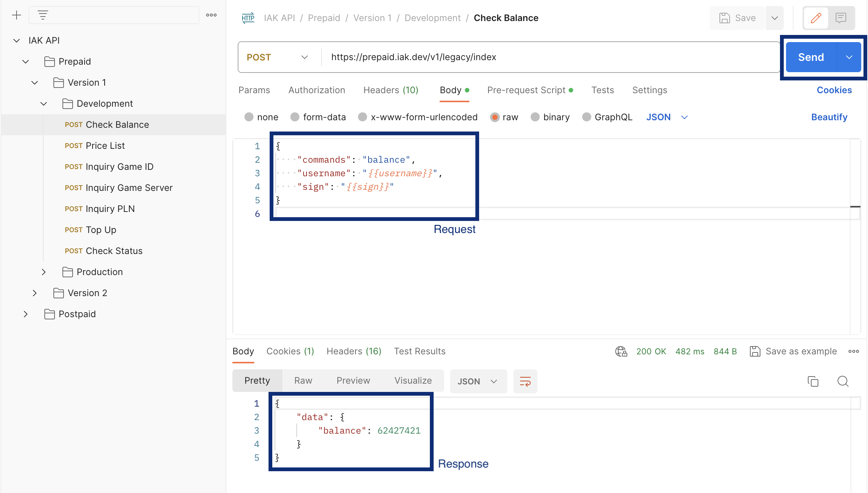This screenshot has width=868, height=493.
Task: Create a new item via the plus icon
Action: (x=17, y=15)
